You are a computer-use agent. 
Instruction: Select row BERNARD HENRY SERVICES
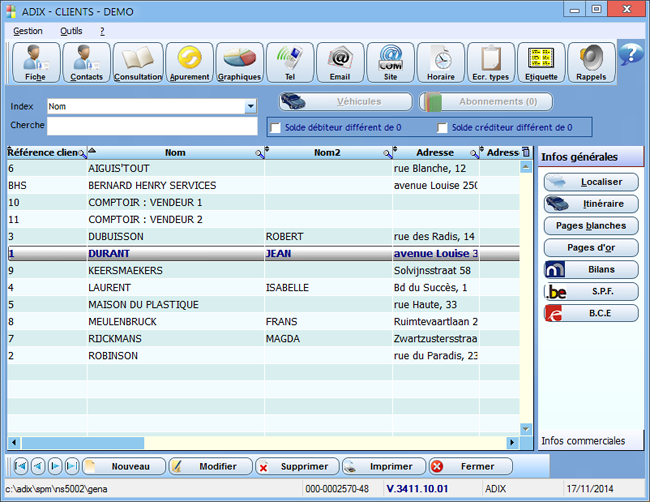point(263,185)
